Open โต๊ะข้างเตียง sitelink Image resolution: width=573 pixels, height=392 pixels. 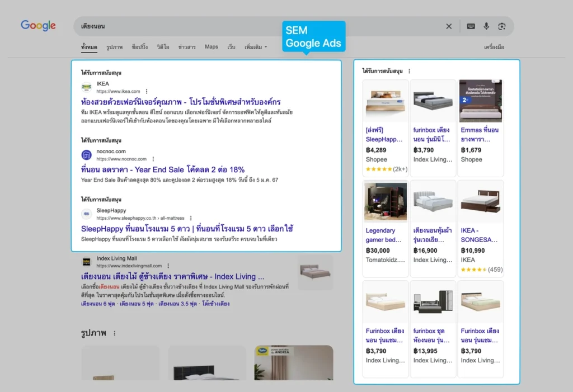(216, 304)
